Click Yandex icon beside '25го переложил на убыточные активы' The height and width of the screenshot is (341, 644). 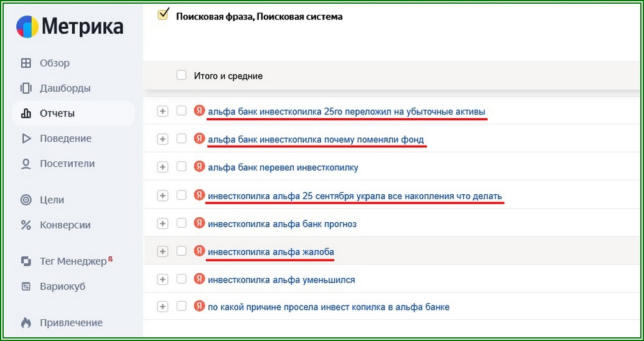[x=199, y=111]
